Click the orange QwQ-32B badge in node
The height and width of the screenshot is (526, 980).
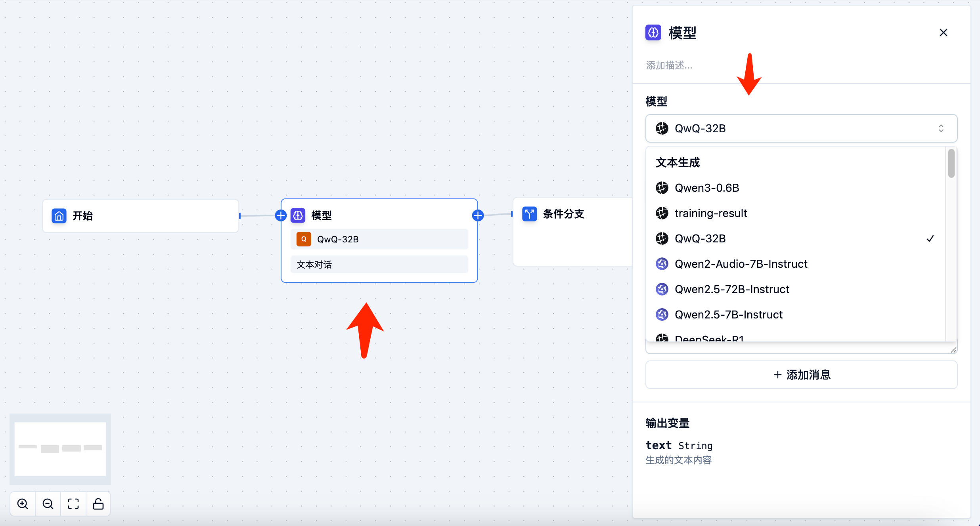(x=304, y=239)
